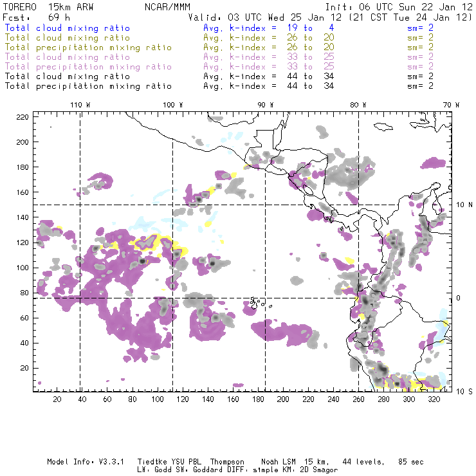Click the '10 N' latitude label

pos(464,205)
